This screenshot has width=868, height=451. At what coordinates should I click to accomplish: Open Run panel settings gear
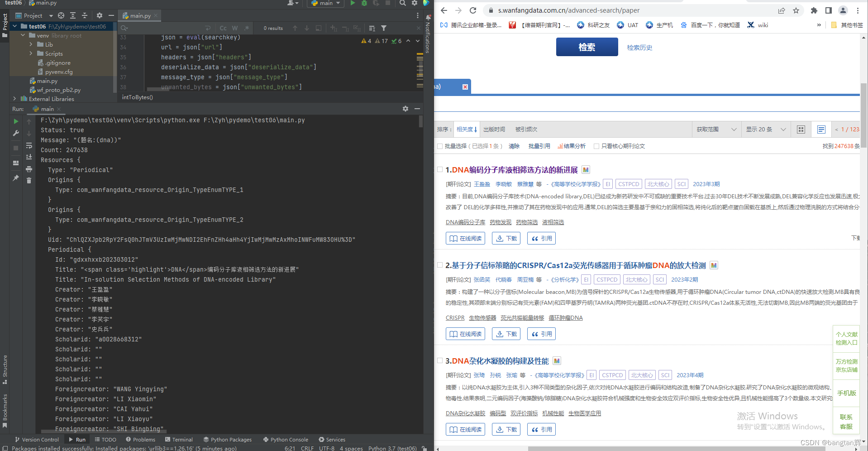[405, 109]
